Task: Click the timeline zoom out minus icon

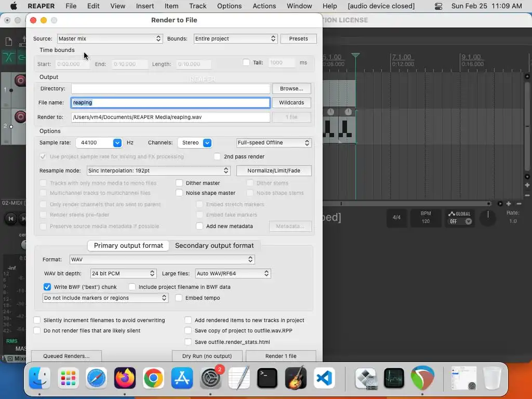Action: (519, 204)
